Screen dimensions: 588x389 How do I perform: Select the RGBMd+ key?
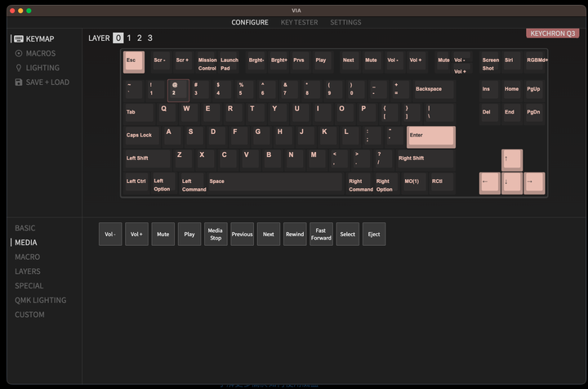[x=535, y=62]
